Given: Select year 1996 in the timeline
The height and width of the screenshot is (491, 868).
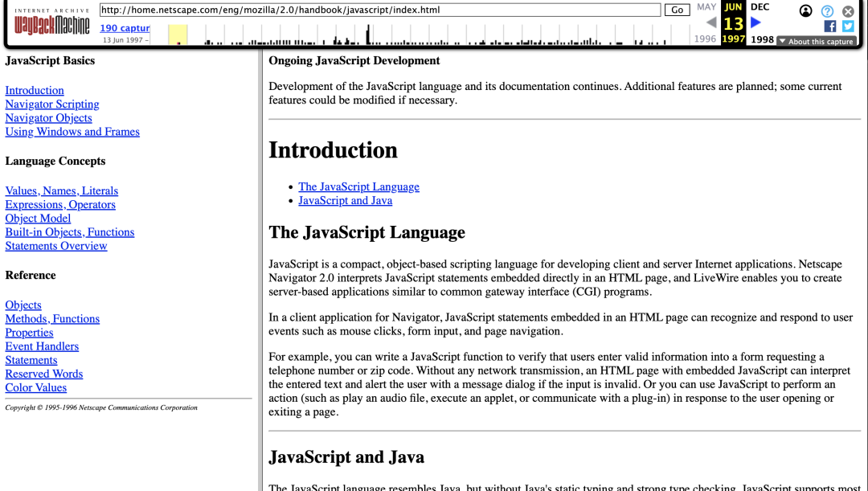Looking at the screenshot, I should click(x=706, y=39).
